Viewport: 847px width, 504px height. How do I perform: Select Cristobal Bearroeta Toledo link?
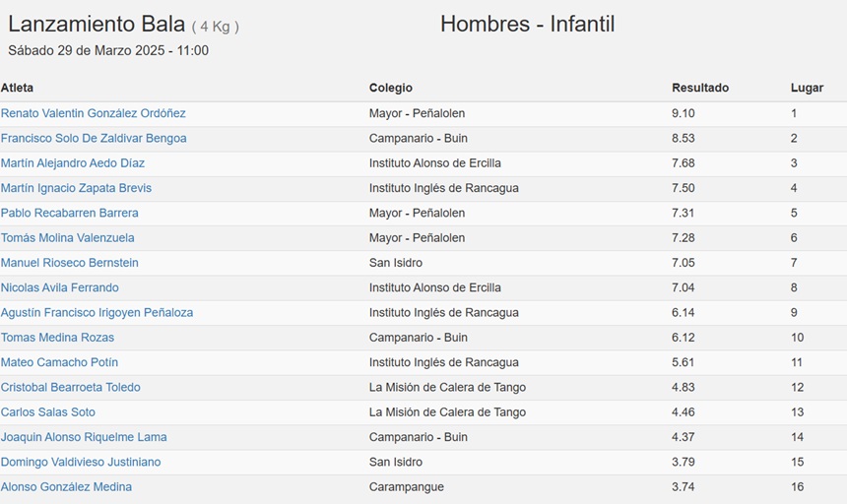tap(70, 387)
